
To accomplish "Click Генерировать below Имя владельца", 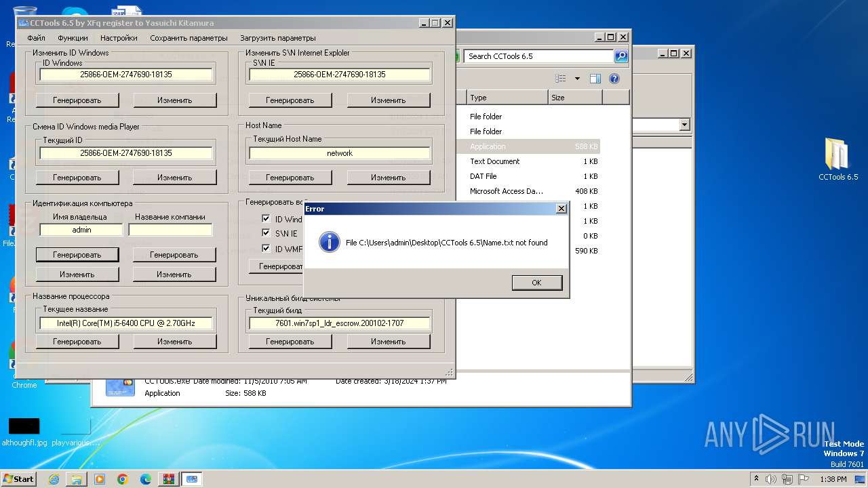I will click(x=77, y=255).
